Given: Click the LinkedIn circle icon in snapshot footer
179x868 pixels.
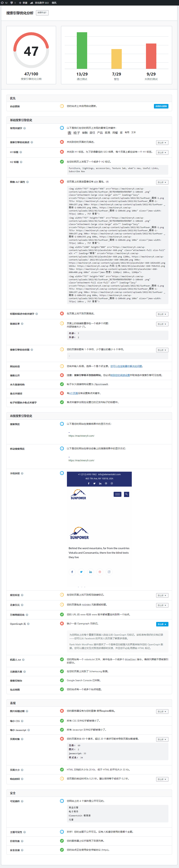Looking at the screenshot, I should (x=90, y=572).
